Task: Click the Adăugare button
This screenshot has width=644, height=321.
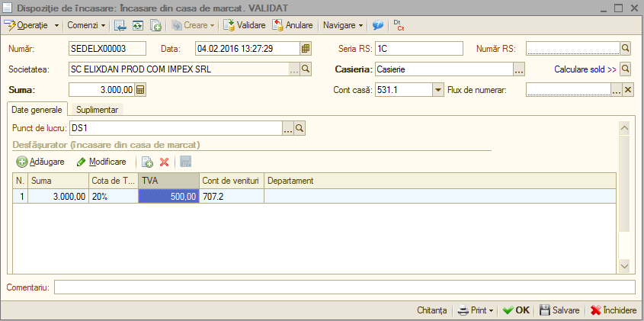Action: (40, 162)
